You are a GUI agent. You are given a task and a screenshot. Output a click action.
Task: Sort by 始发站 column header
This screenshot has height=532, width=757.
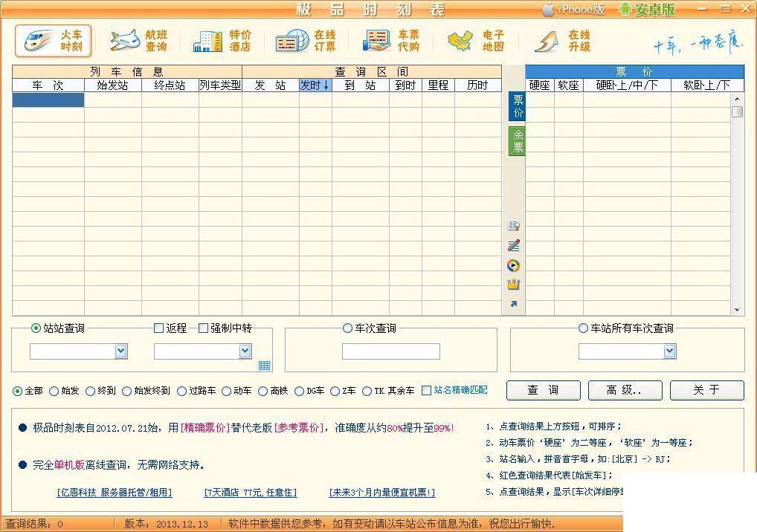[x=113, y=85]
